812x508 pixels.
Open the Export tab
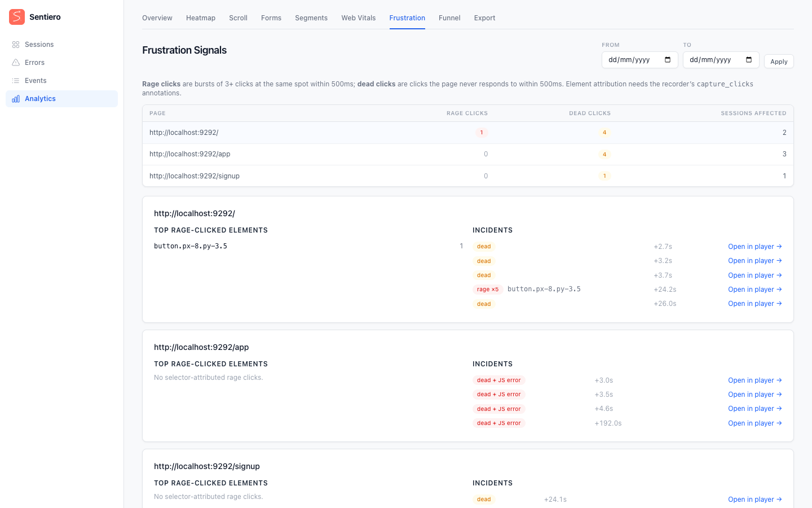point(484,18)
